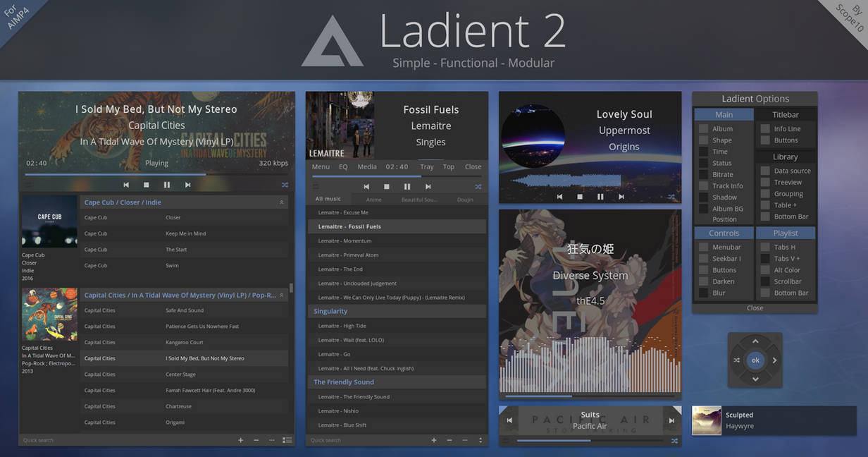Skip to previous track in Capital Cities player
This screenshot has width=868, height=457.
point(126,185)
